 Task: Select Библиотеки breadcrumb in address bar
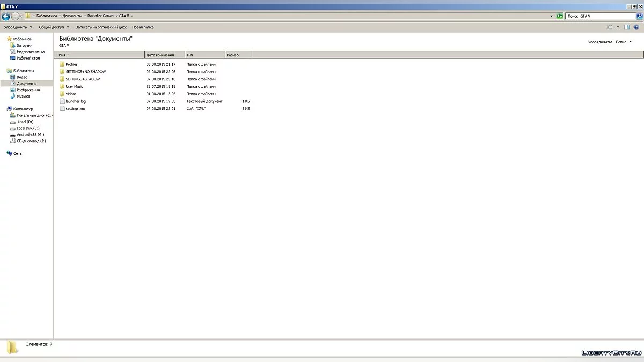tap(46, 16)
